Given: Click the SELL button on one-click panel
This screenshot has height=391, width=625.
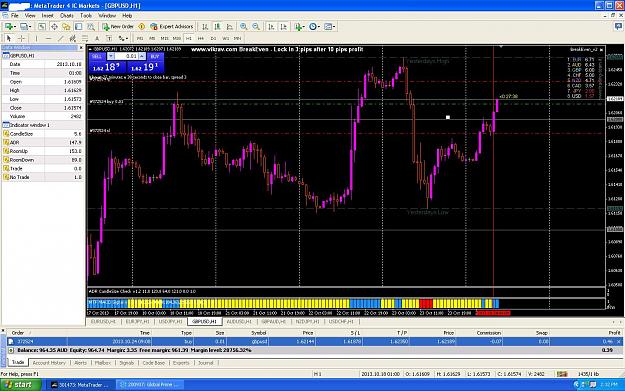Looking at the screenshot, I should point(97,57).
